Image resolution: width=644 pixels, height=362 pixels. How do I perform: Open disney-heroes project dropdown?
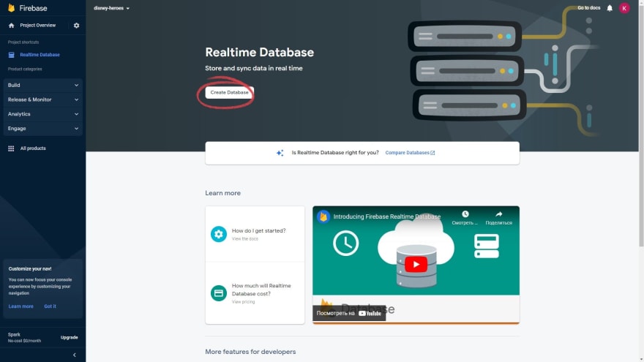coord(111,8)
